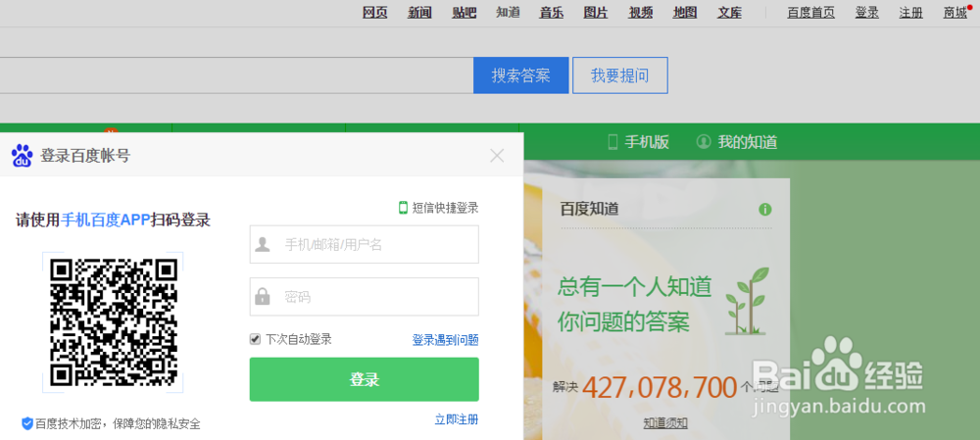Click the 手机百度APP blue link text
The height and width of the screenshot is (440, 980).
(106, 220)
